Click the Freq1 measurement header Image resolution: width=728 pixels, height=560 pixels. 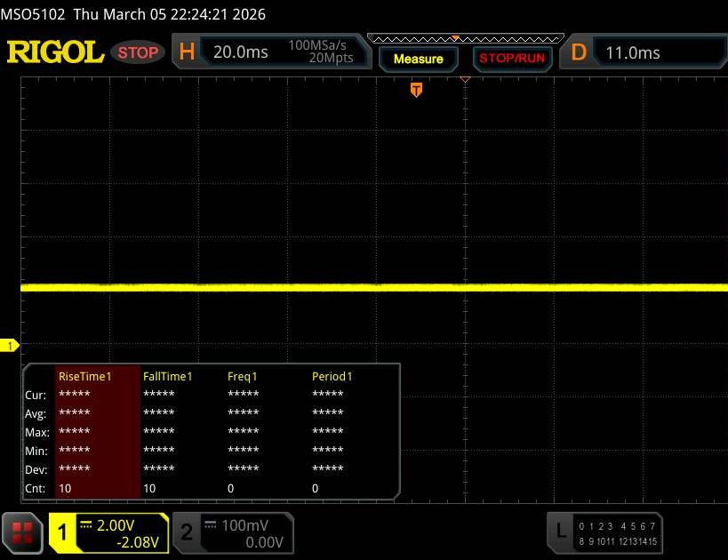pyautogui.click(x=244, y=376)
